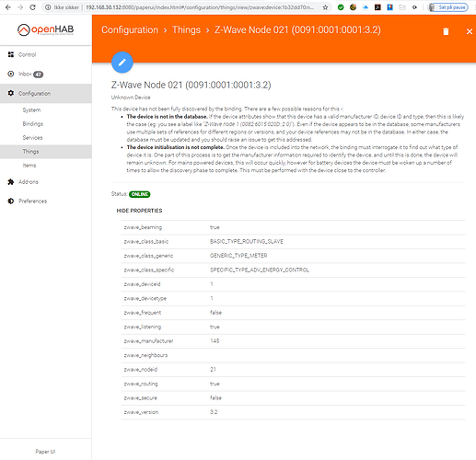Click the Configuration gear icon

tap(11, 93)
